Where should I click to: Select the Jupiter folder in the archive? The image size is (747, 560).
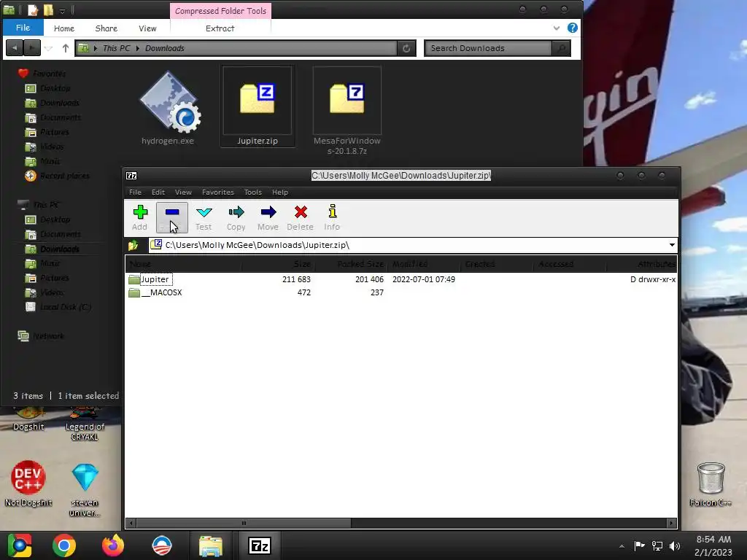(x=149, y=279)
